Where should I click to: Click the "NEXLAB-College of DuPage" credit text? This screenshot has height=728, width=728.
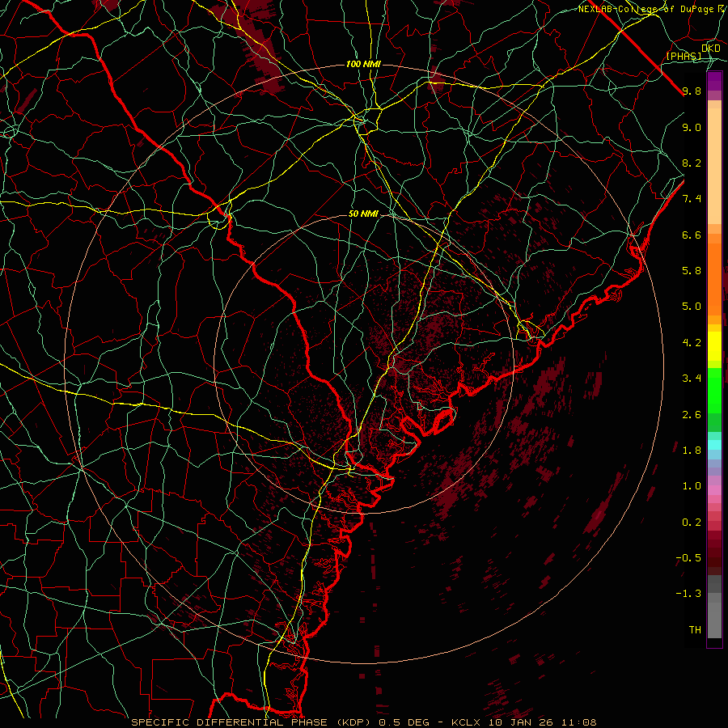point(646,9)
